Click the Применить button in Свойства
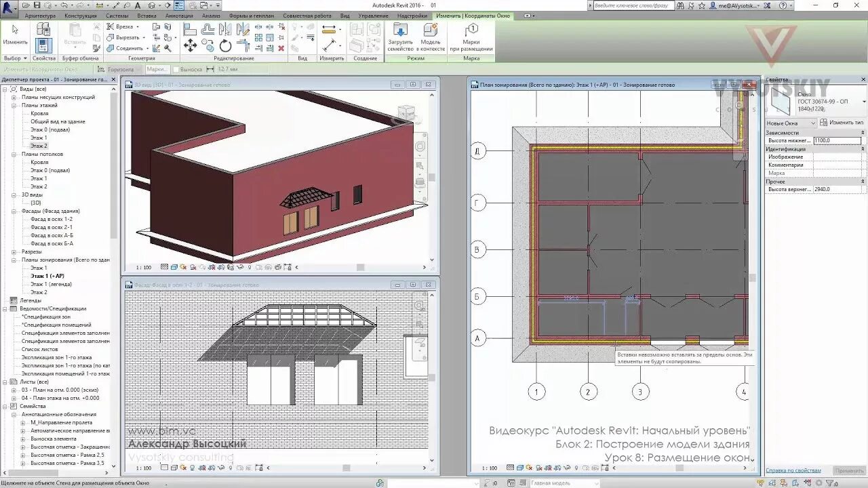 coord(849,470)
